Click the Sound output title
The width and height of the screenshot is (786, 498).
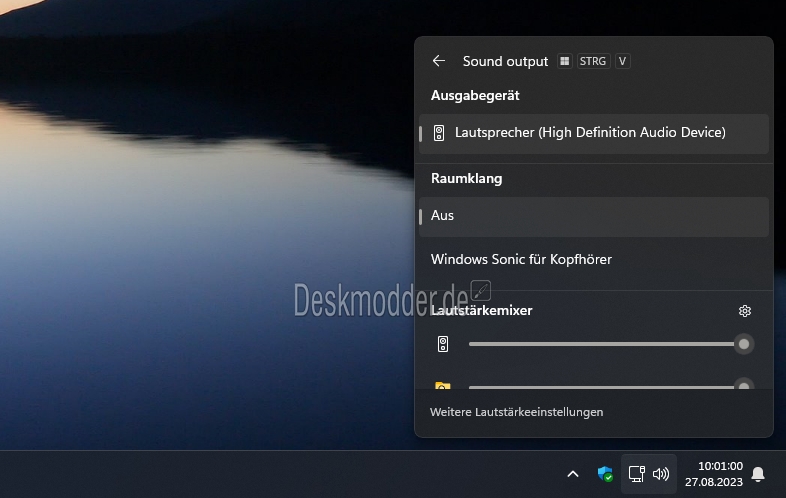[x=505, y=61]
